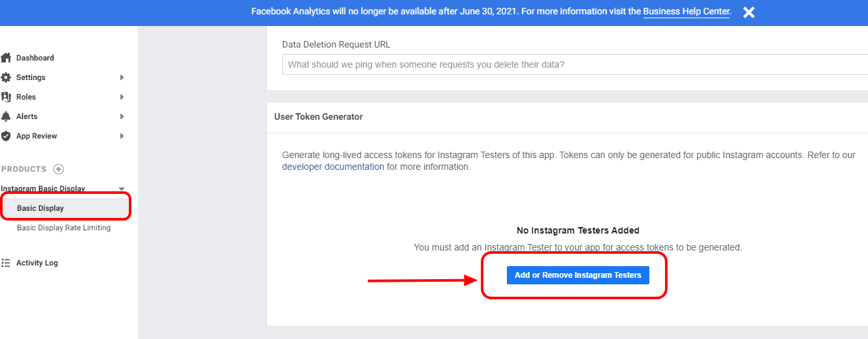
Task: Click the App Review shield icon
Action: [x=6, y=136]
